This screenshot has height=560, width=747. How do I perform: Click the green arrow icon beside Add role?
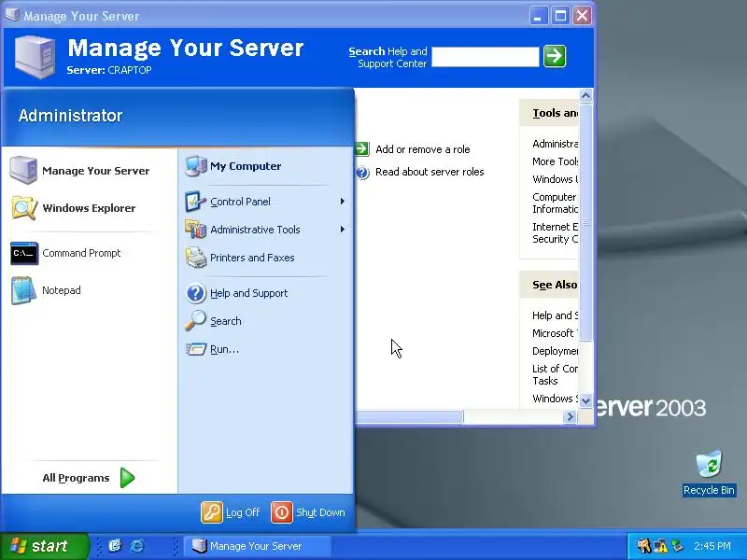(362, 149)
